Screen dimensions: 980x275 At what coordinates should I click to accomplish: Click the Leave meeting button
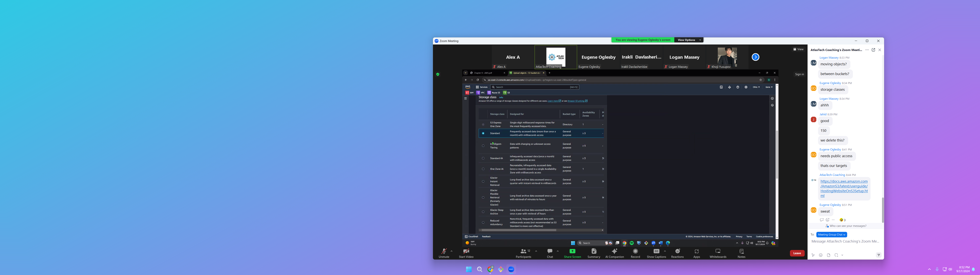click(x=797, y=253)
